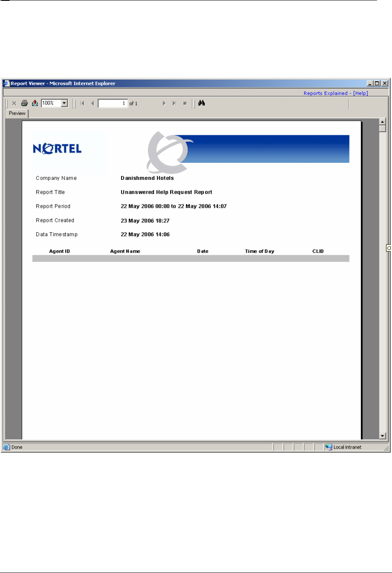392x573 pixels.
Task: Click the Report Title label
Action: coord(50,192)
